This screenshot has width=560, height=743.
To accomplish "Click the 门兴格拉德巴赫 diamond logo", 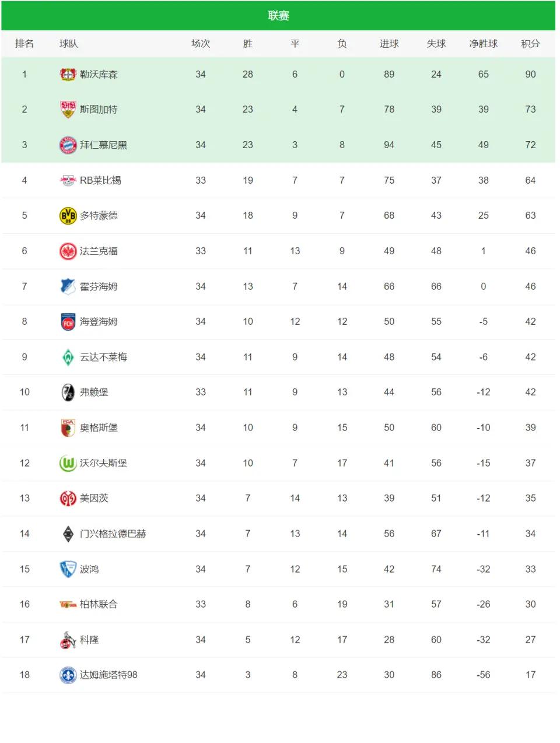I will [x=68, y=534].
